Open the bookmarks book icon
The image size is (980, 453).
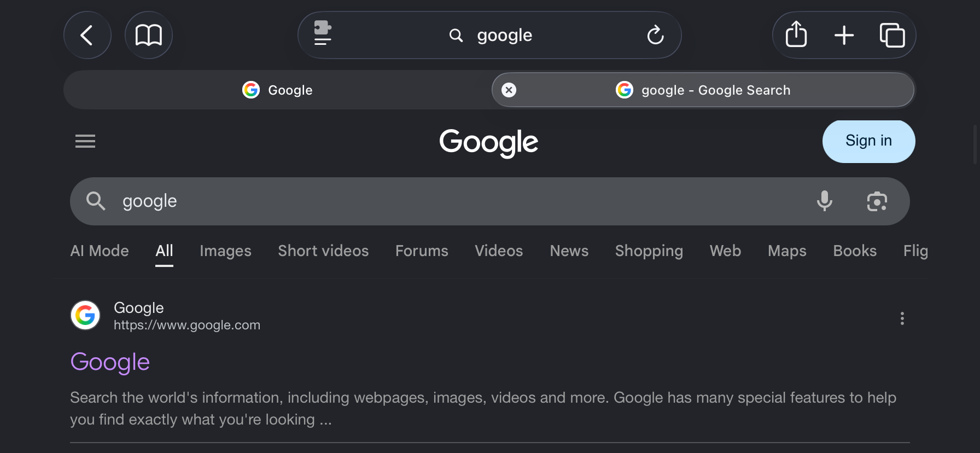[x=149, y=36]
